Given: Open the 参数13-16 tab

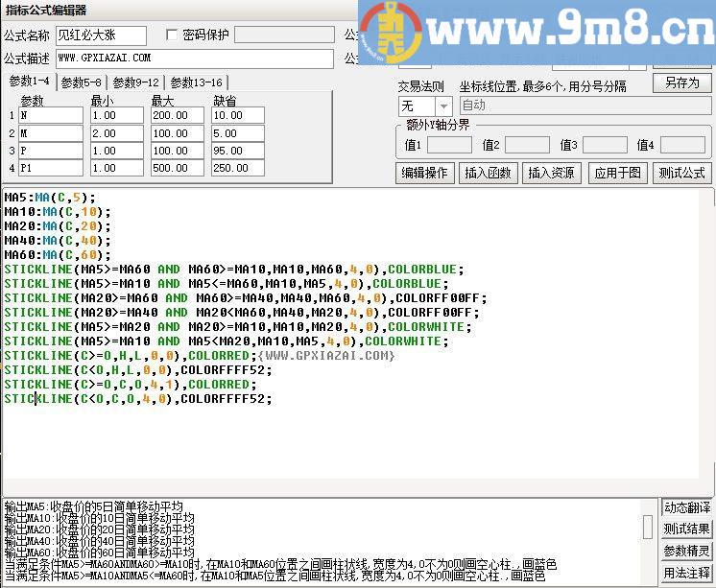Looking at the screenshot, I should click(x=196, y=82).
